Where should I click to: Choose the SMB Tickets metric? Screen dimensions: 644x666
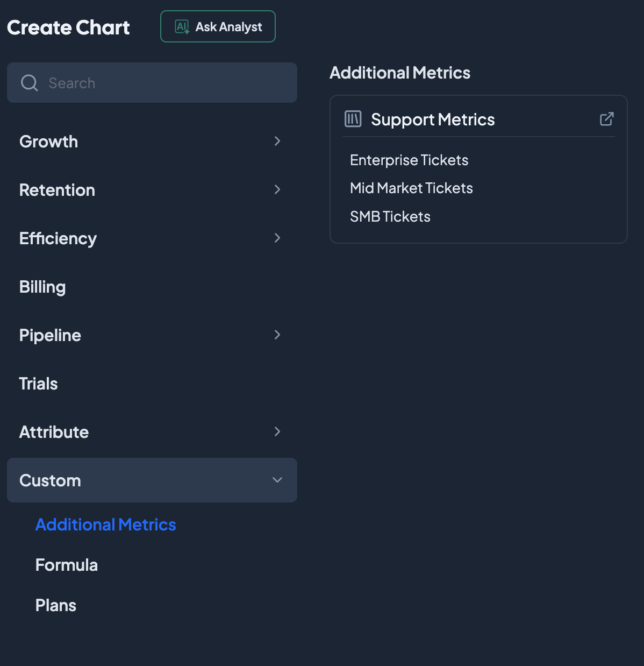390,217
